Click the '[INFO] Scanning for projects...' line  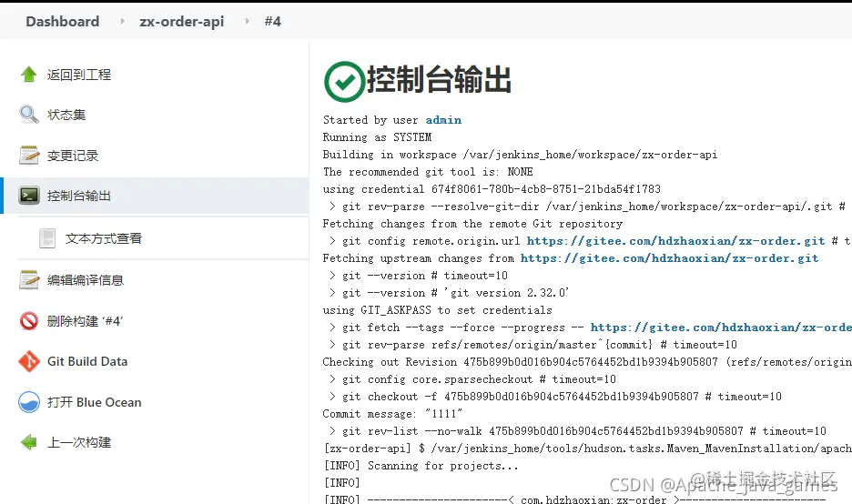pos(421,466)
